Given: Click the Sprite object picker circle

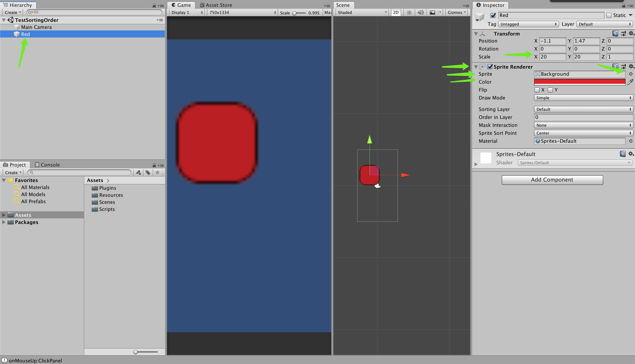Looking at the screenshot, I should (631, 74).
